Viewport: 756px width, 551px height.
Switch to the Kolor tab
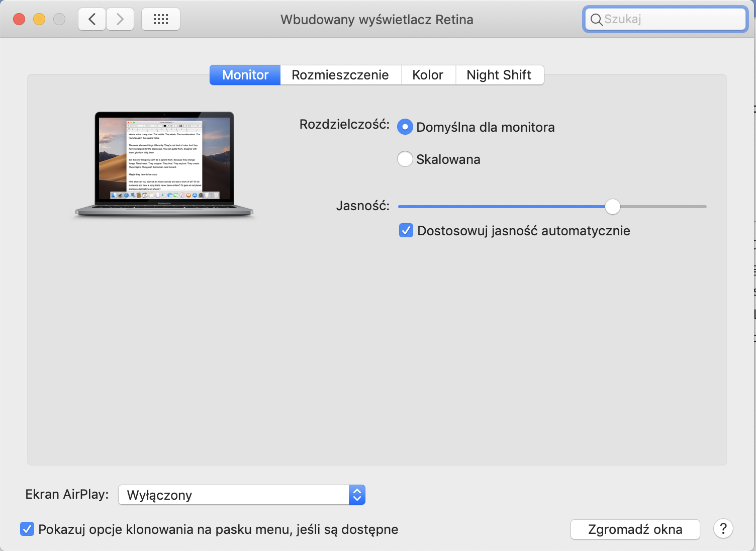pos(428,75)
